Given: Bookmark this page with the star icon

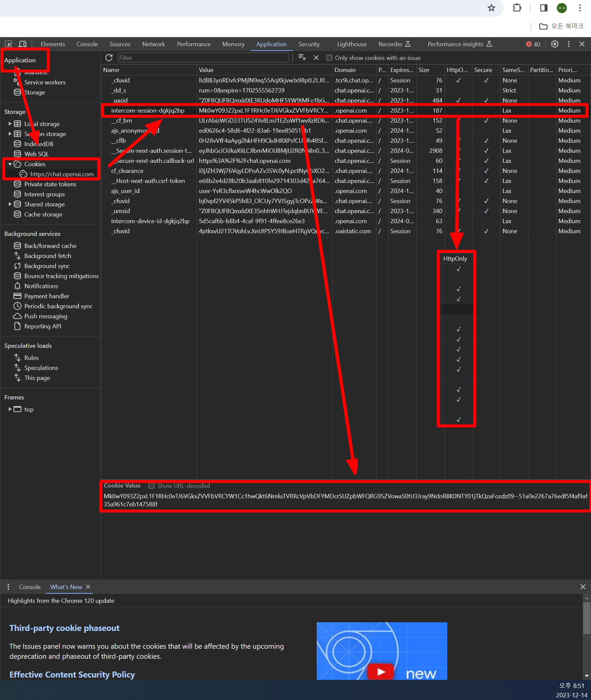Looking at the screenshot, I should pos(491,8).
